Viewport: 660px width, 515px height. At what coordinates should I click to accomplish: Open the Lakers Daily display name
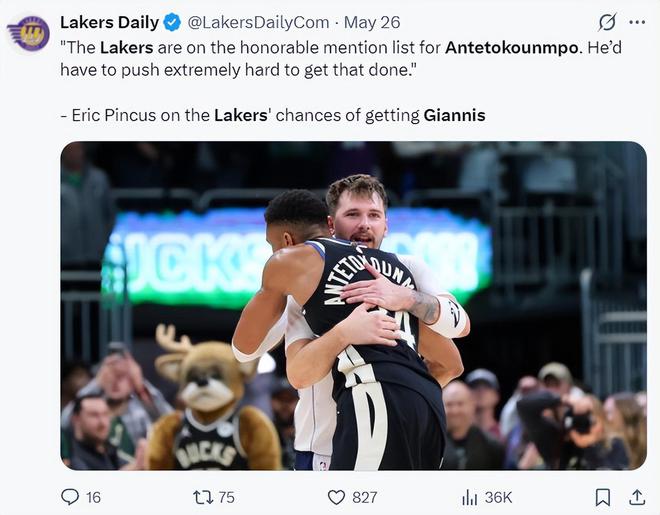pyautogui.click(x=108, y=22)
